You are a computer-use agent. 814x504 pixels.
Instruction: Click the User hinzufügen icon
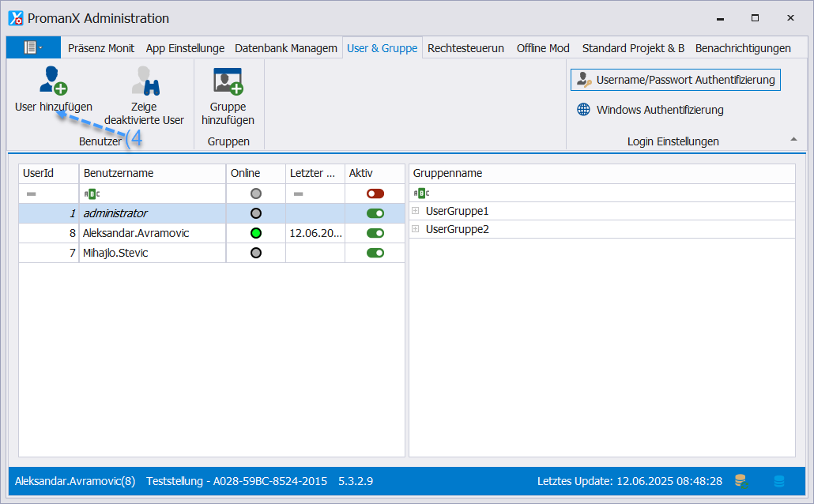pyautogui.click(x=54, y=81)
